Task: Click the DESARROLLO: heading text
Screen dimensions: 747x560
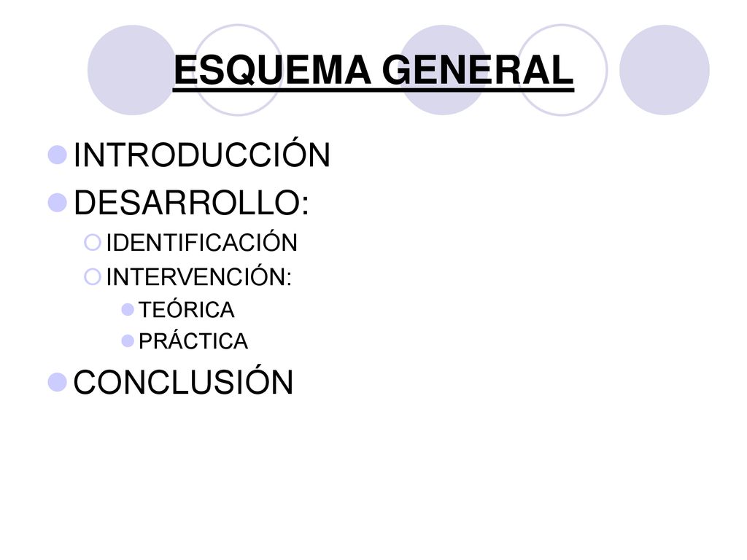Action: point(192,203)
